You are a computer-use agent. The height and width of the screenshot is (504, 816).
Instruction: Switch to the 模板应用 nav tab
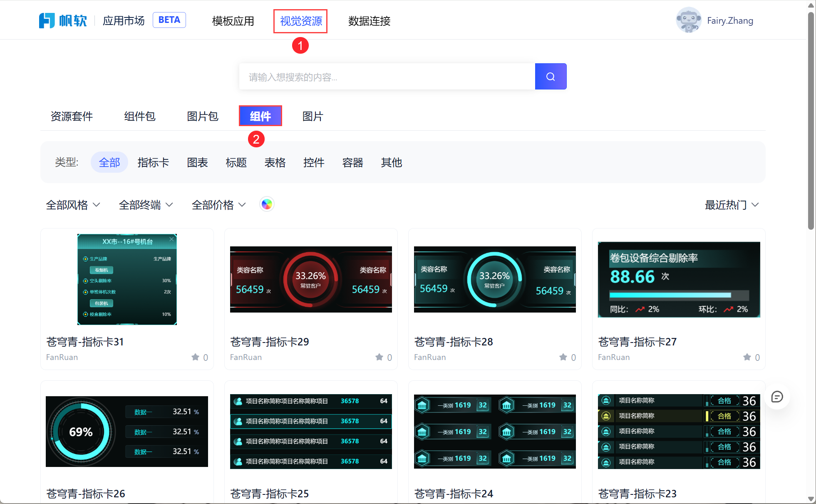(233, 21)
